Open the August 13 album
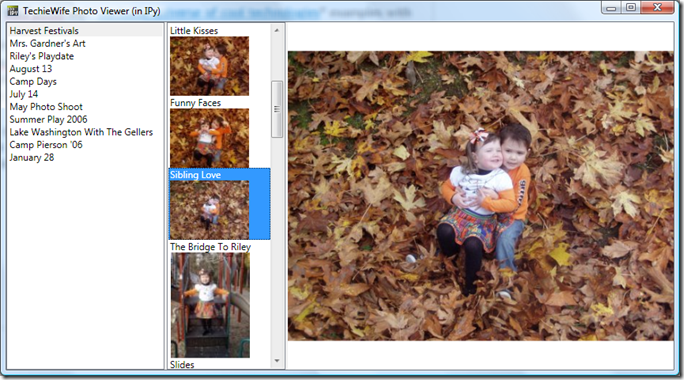 click(31, 68)
